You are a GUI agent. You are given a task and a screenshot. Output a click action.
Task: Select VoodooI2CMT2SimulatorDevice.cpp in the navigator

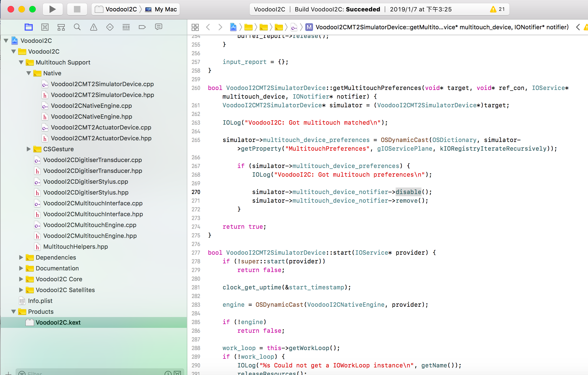click(102, 84)
